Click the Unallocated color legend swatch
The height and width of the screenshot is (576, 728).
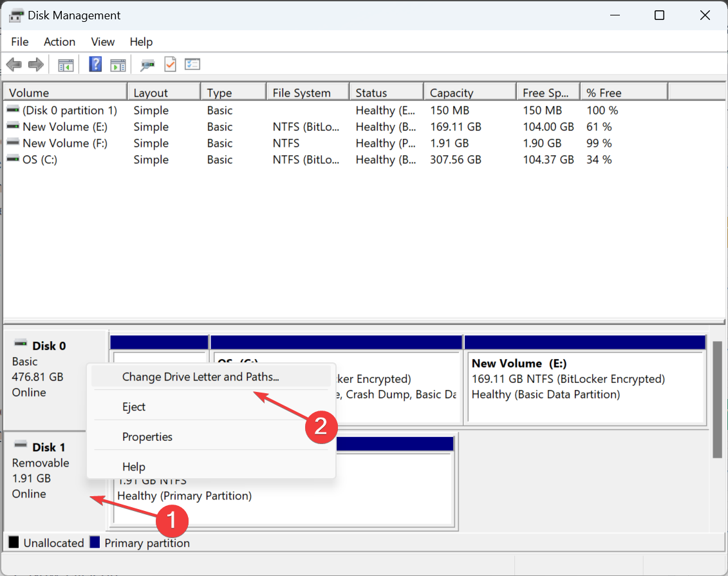pyautogui.click(x=11, y=543)
